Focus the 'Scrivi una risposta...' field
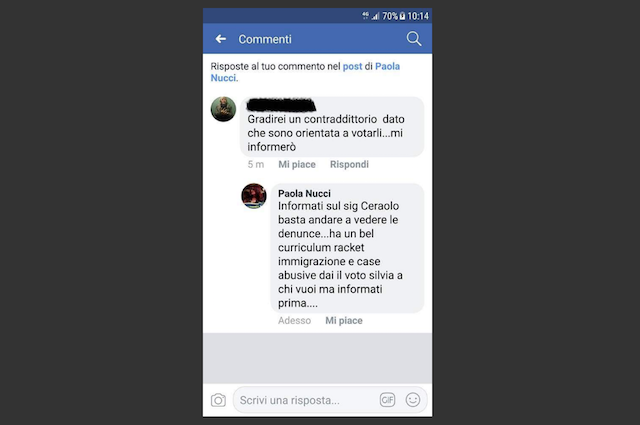This screenshot has height=425, width=640. coord(330,400)
